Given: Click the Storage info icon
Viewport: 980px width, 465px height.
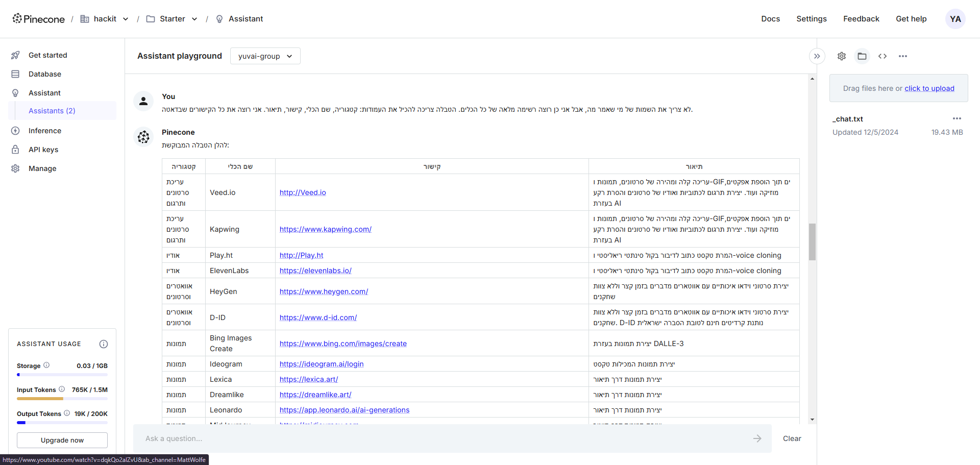Looking at the screenshot, I should coord(46,365).
